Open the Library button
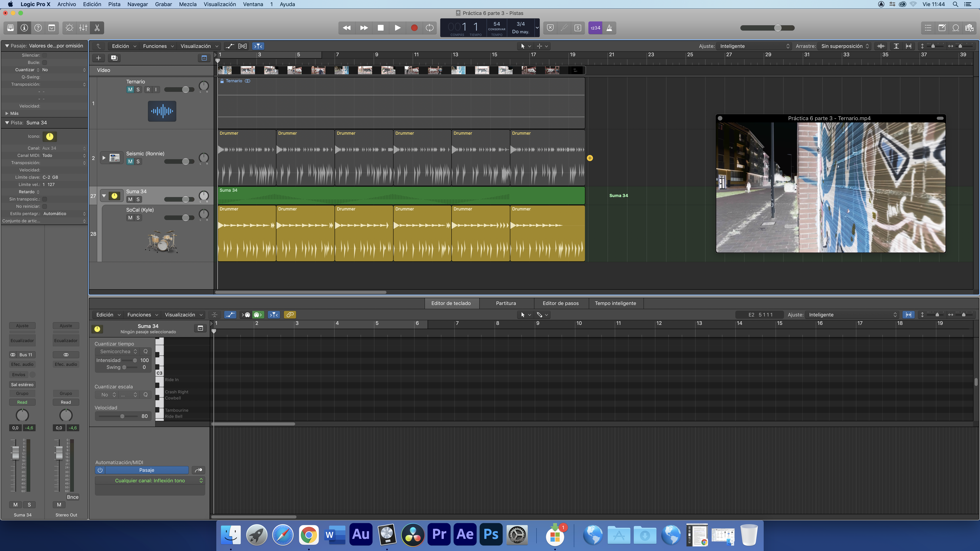Viewport: 980px width, 551px height. (x=11, y=28)
